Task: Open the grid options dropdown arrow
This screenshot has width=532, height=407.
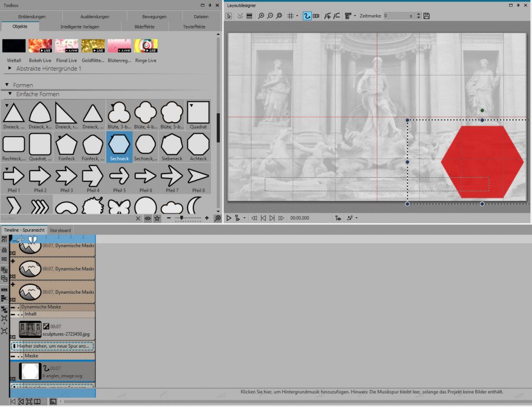Action: [297, 16]
